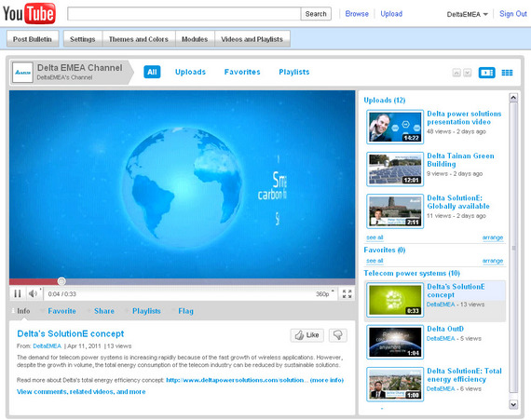Open SolutionE Total energy efficiency thumbnail
Image resolution: width=531 pixels, height=420 pixels.
pos(395,384)
